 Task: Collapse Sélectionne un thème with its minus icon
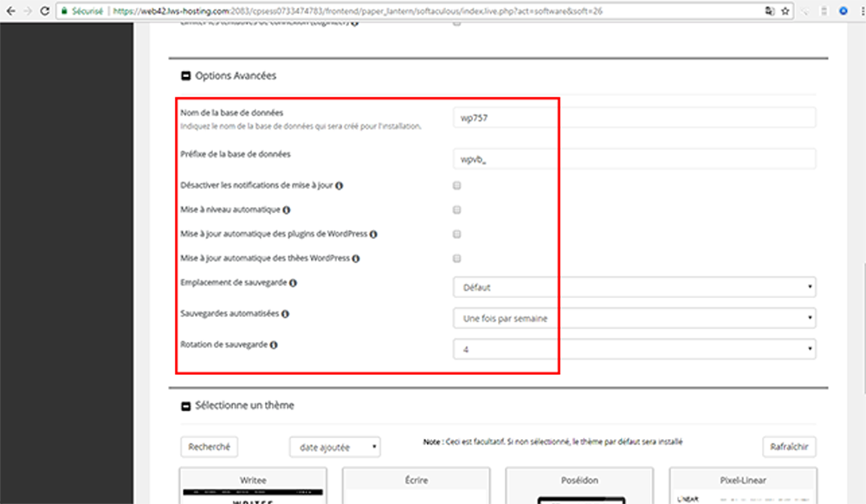[186, 406]
